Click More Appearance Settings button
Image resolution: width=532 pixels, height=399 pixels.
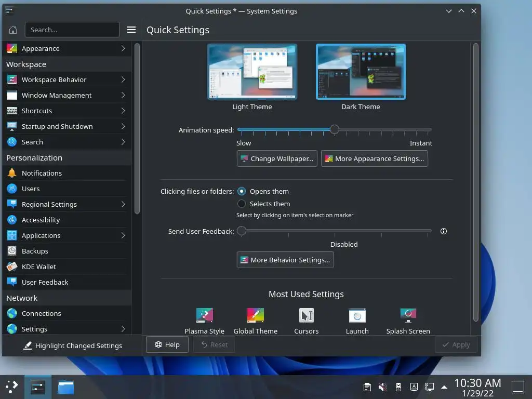375,158
